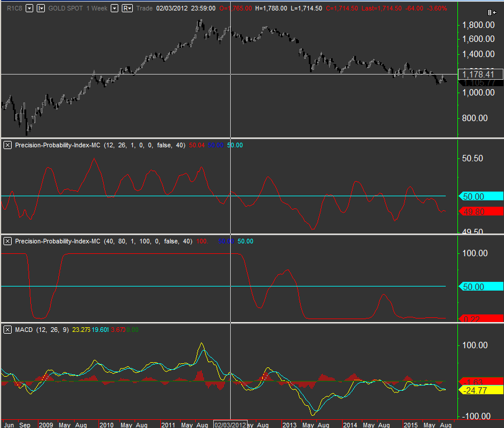Close the first Precision-Probability-Index-MC panel

(8, 145)
